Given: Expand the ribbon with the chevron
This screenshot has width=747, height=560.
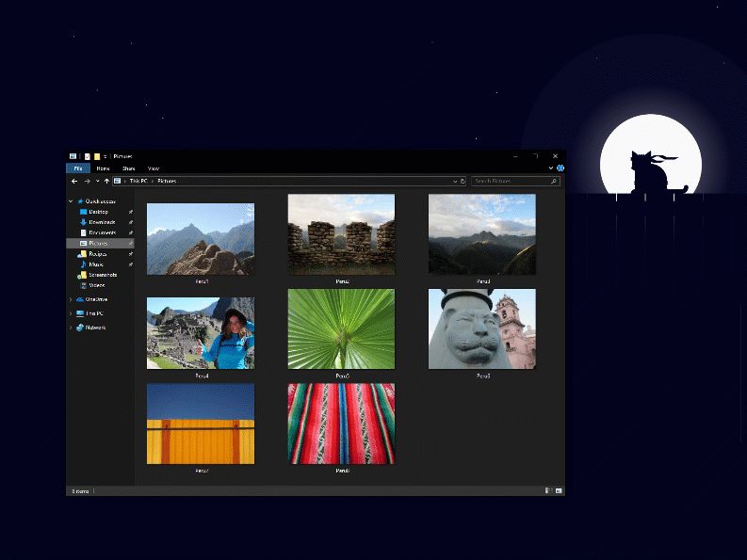Looking at the screenshot, I should (x=551, y=168).
